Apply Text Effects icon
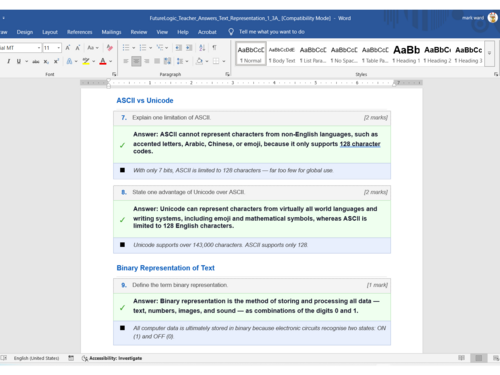The width and height of the screenshot is (500, 375). point(69,61)
